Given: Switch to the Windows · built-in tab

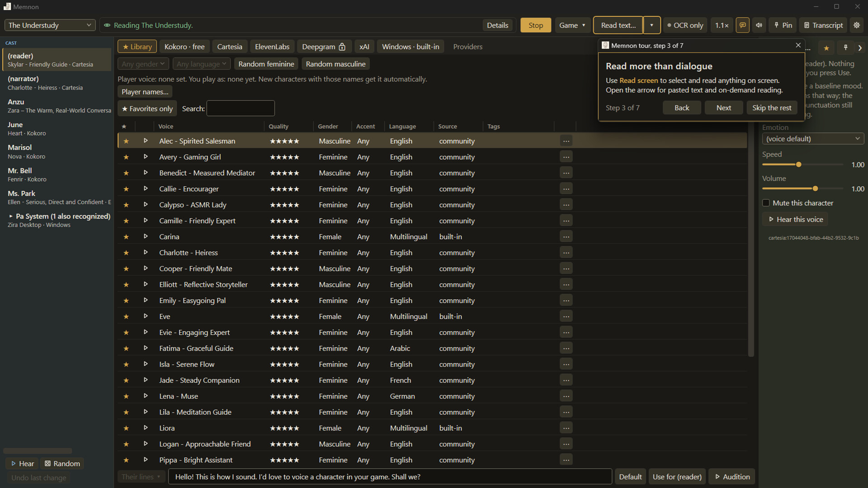Looking at the screenshot, I should coord(410,47).
